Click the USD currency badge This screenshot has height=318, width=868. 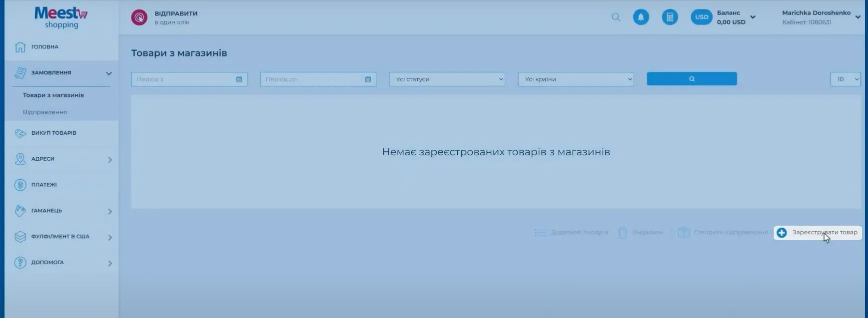(701, 17)
